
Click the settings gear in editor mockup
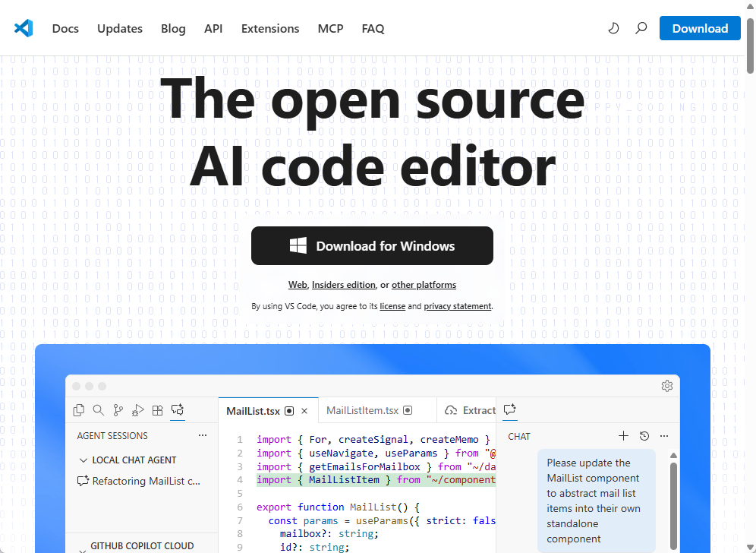(x=666, y=386)
